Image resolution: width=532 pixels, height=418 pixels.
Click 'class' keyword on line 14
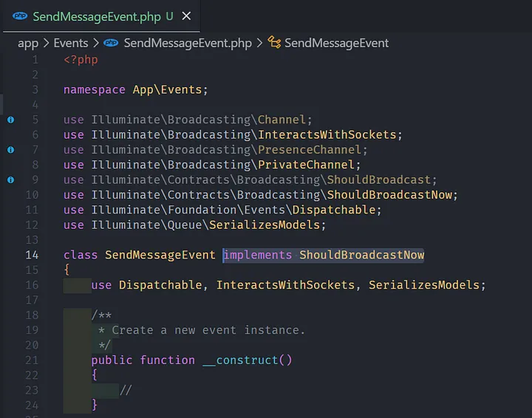point(81,255)
